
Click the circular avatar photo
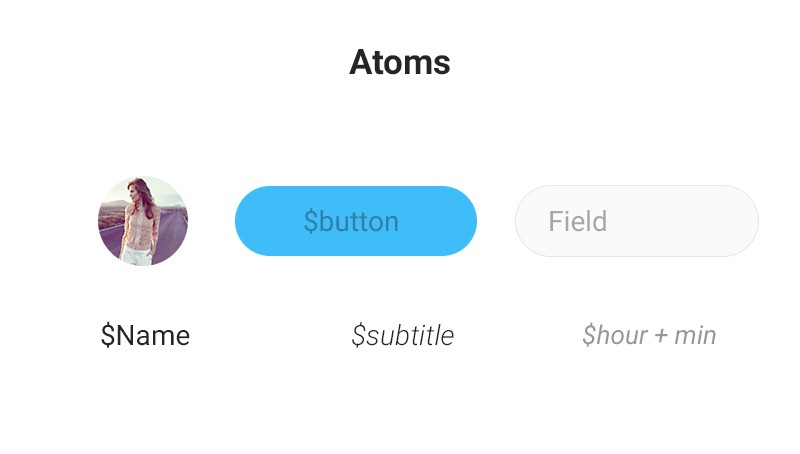click(x=143, y=221)
